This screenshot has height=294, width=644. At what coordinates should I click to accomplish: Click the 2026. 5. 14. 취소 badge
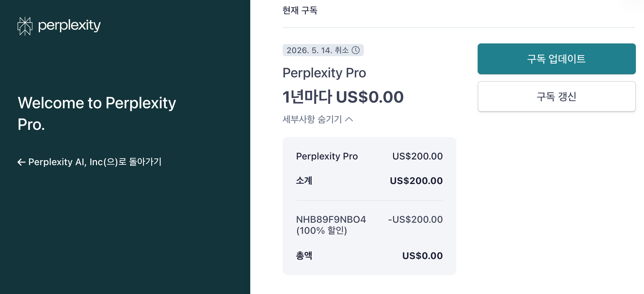click(318, 50)
